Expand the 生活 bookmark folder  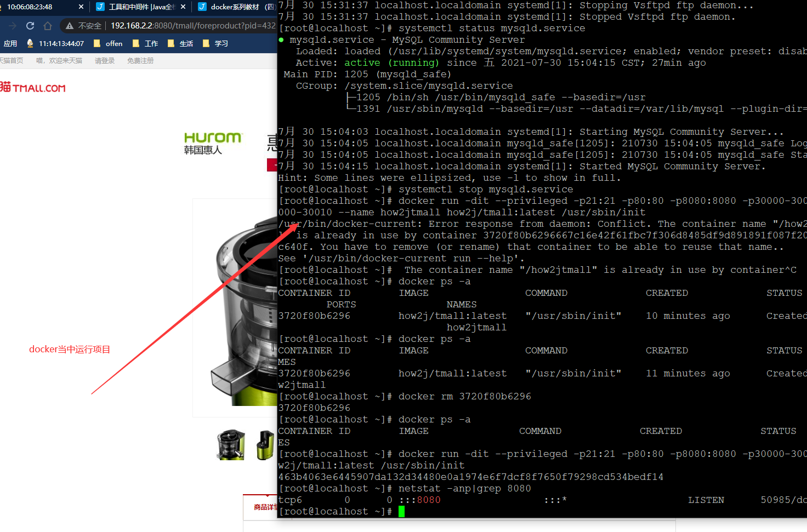[180, 43]
